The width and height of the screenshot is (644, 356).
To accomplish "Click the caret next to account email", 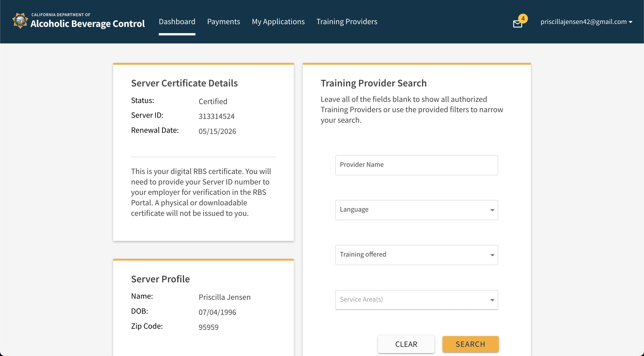I will [631, 22].
